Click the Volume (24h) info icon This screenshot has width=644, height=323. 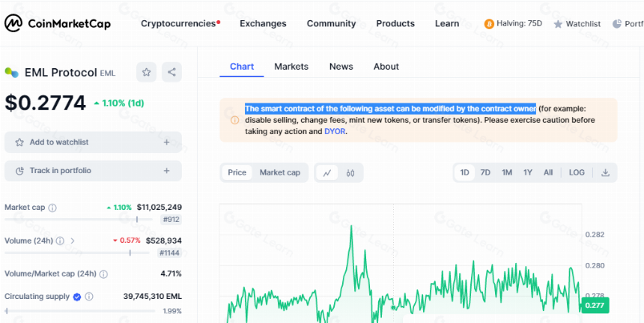coord(60,241)
